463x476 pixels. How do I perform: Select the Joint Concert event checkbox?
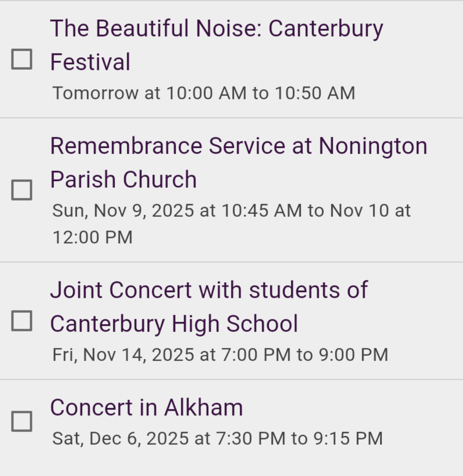tap(22, 321)
